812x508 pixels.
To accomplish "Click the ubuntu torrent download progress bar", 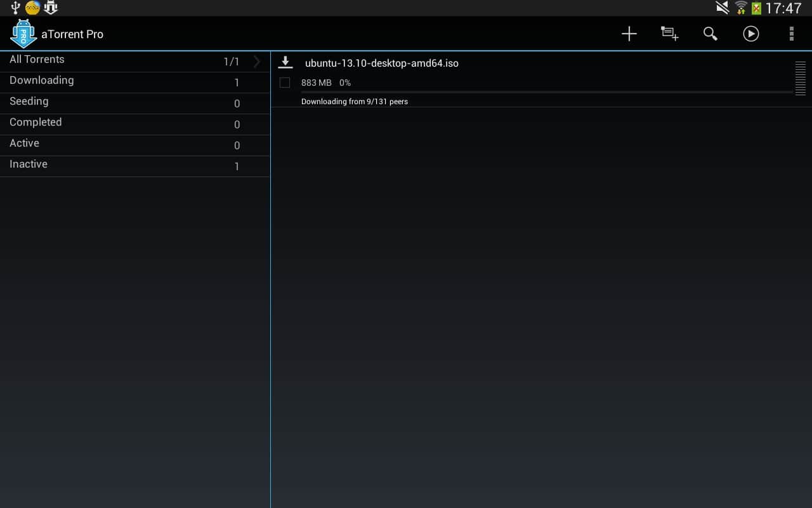I will click(x=546, y=92).
